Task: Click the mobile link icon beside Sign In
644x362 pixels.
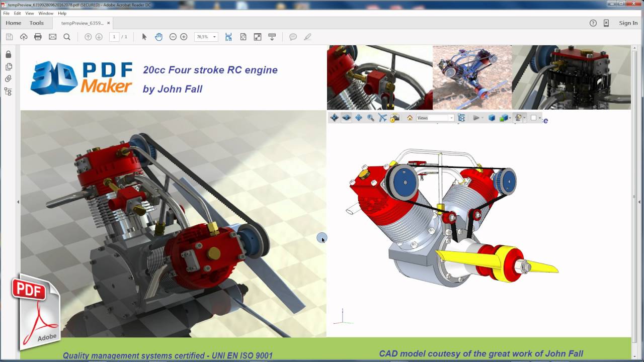Action: tap(606, 23)
